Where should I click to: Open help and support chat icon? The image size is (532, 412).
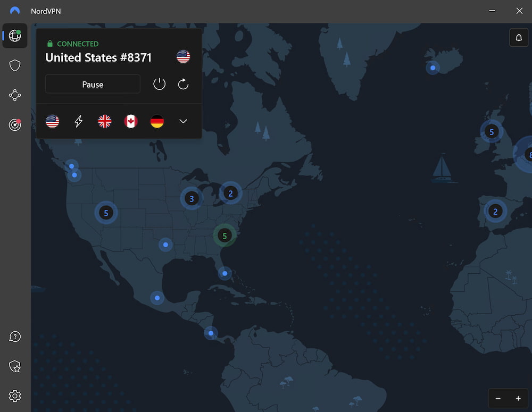(14, 337)
